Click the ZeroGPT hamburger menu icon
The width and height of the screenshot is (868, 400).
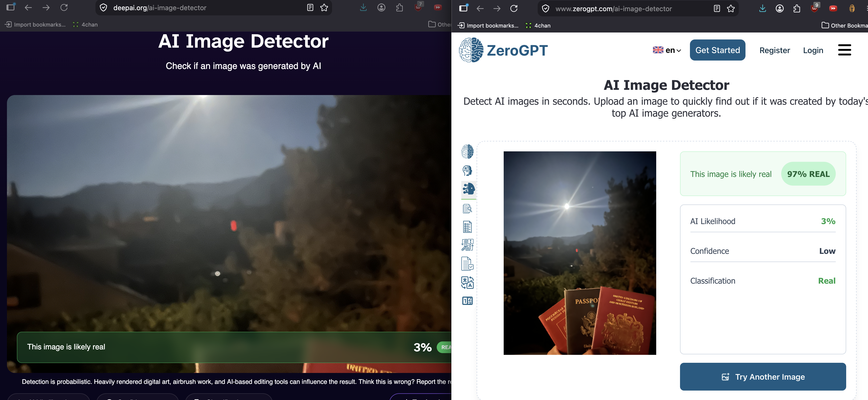coord(844,50)
